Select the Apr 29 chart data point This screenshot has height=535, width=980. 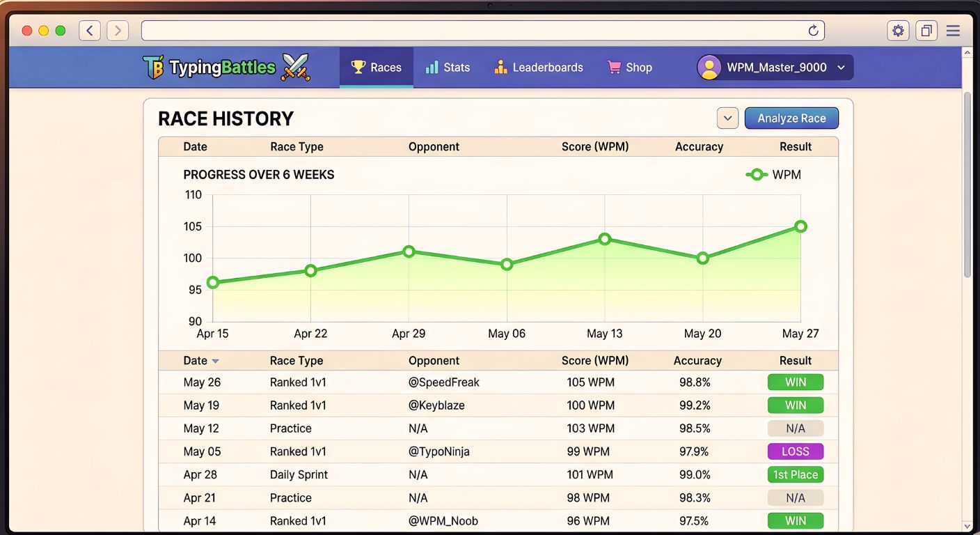click(x=409, y=251)
